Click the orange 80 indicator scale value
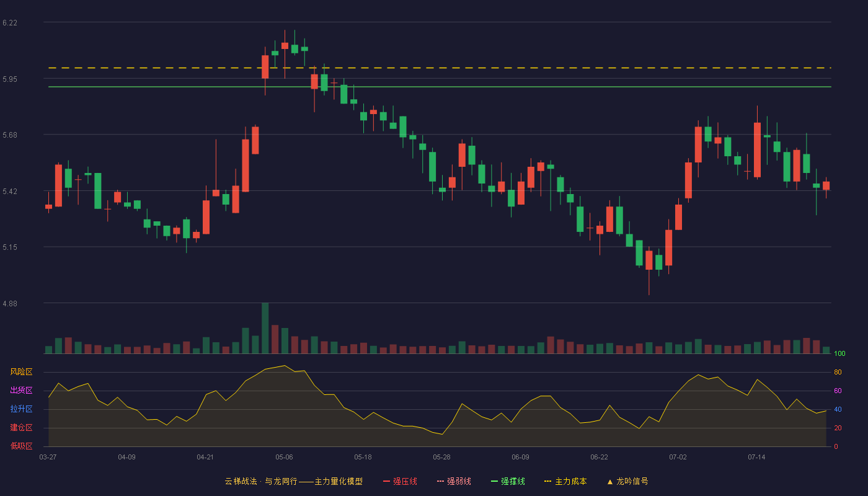Viewport: 868px width, 496px height. click(x=838, y=372)
